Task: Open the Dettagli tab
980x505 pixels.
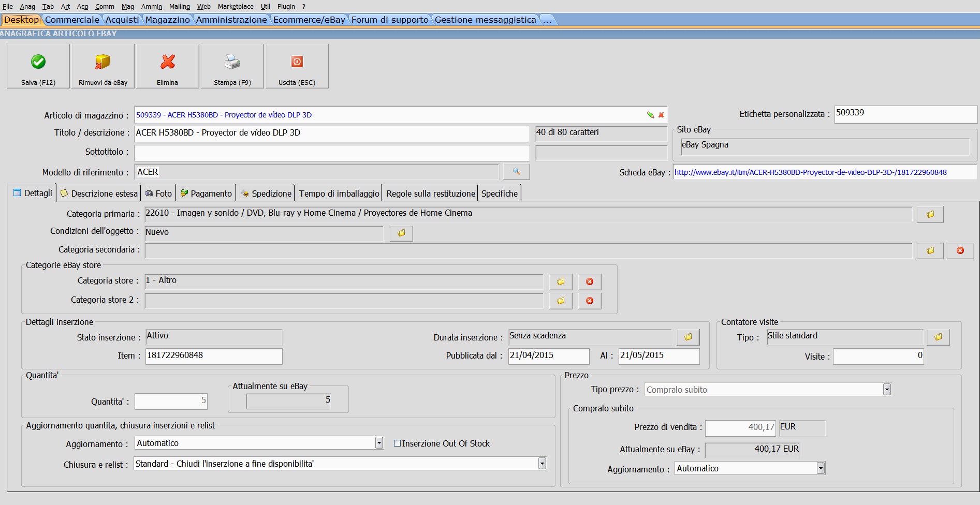Action: click(33, 194)
